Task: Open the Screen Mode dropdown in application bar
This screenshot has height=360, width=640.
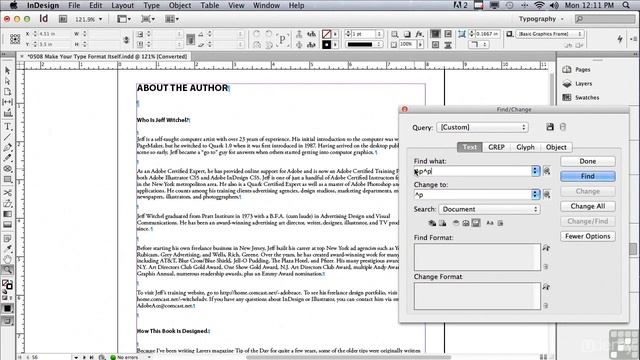Action: pyautogui.click(x=148, y=19)
